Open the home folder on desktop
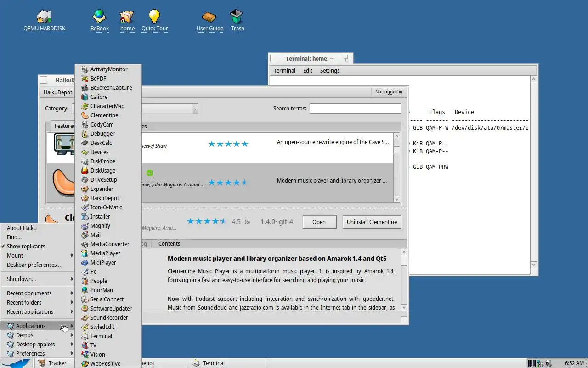This screenshot has height=368, width=588. [127, 21]
